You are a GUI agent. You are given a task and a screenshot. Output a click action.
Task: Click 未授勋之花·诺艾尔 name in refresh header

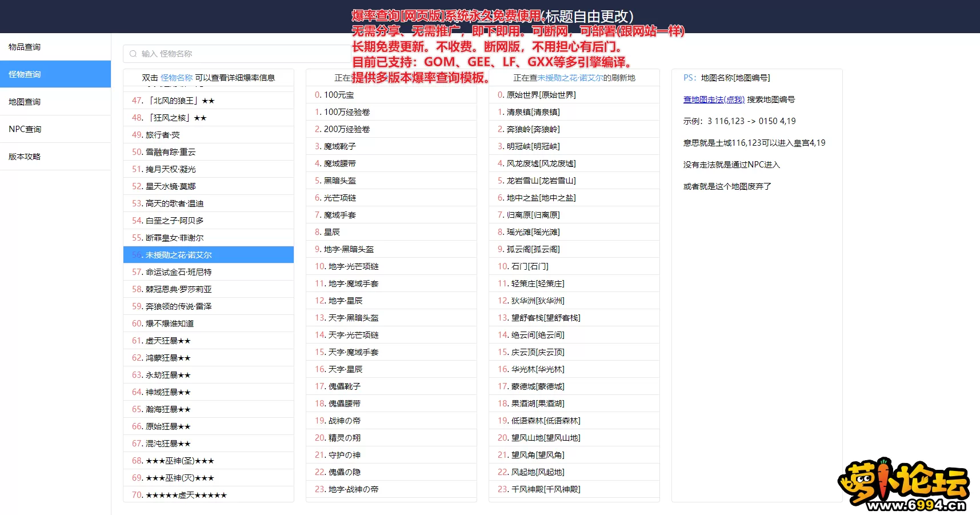[570, 78]
